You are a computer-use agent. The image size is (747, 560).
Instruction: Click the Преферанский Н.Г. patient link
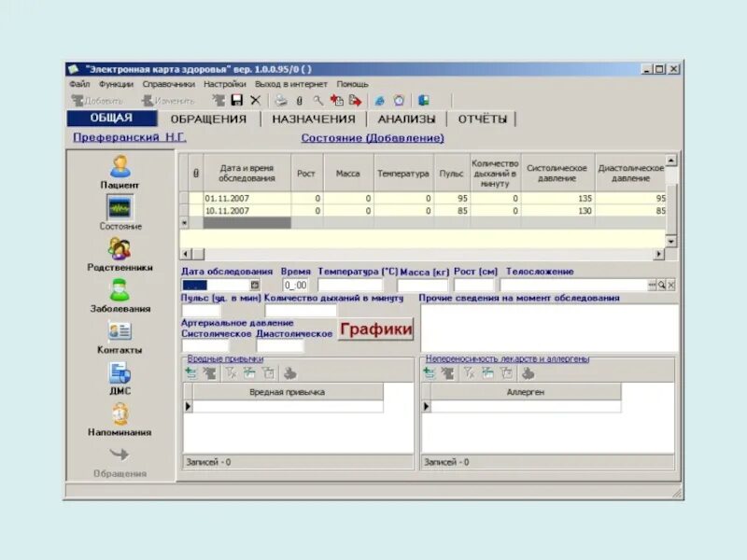130,137
